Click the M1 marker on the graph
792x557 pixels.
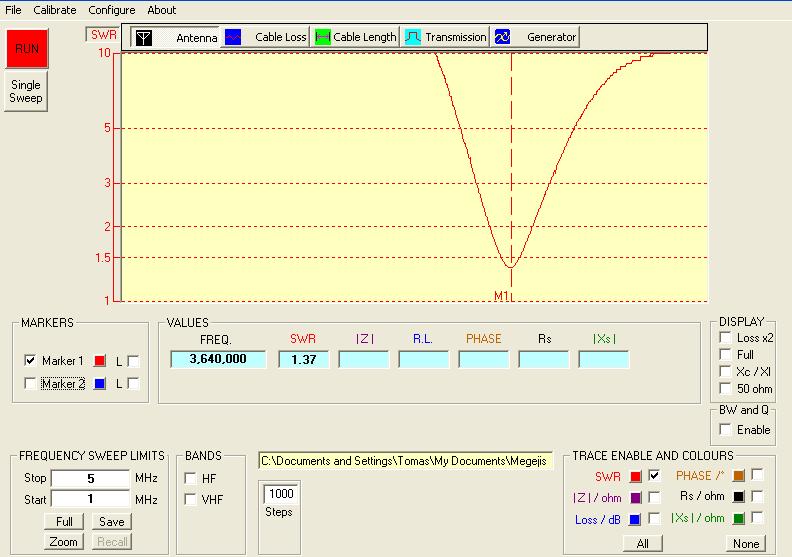point(502,296)
